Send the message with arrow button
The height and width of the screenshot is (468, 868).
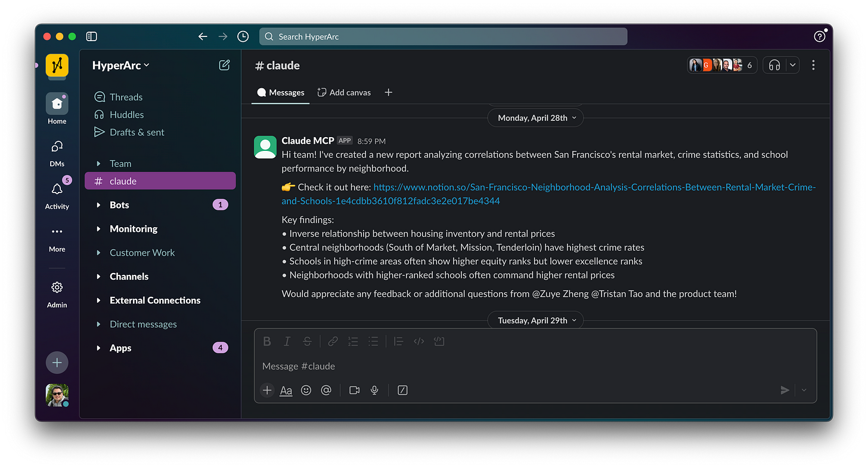[785, 390]
